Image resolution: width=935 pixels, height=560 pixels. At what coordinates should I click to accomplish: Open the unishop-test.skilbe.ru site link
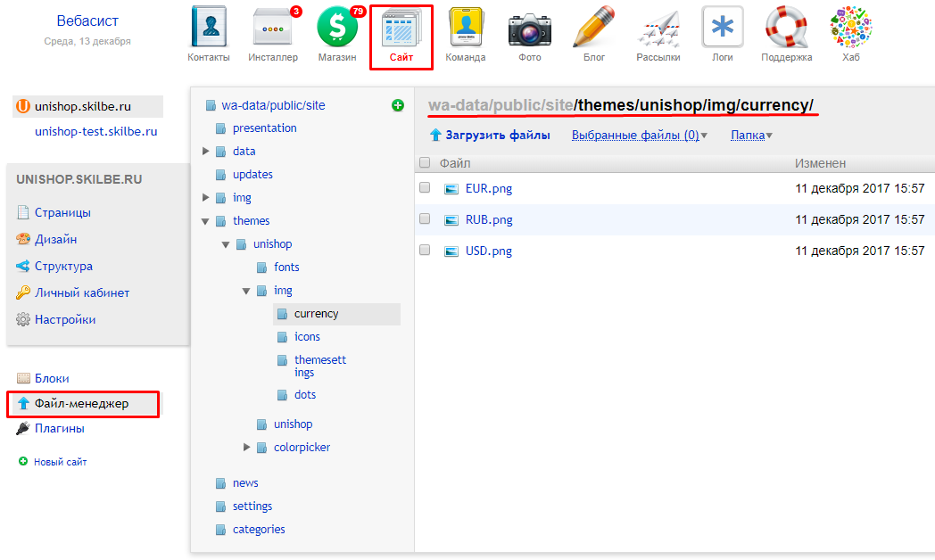coord(95,131)
